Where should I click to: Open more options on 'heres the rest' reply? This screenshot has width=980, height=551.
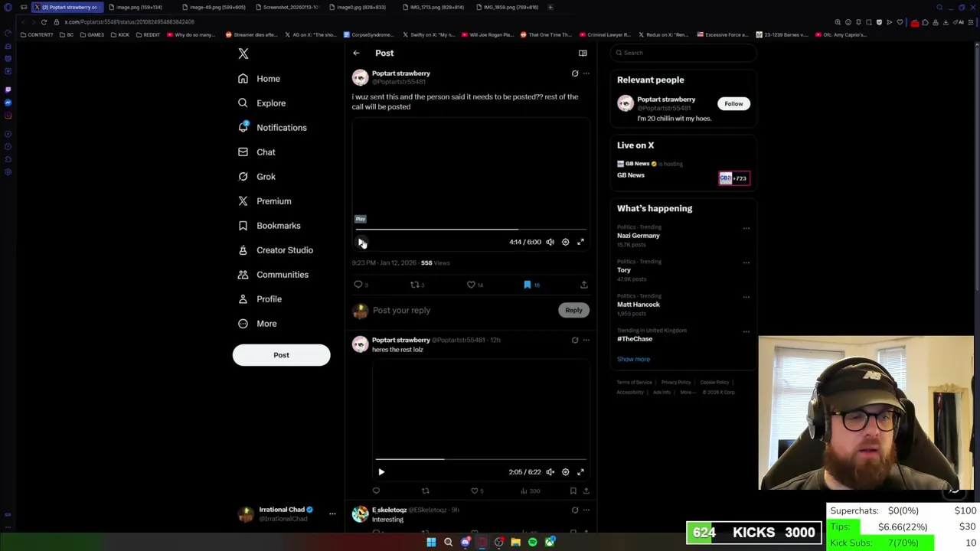pos(586,340)
